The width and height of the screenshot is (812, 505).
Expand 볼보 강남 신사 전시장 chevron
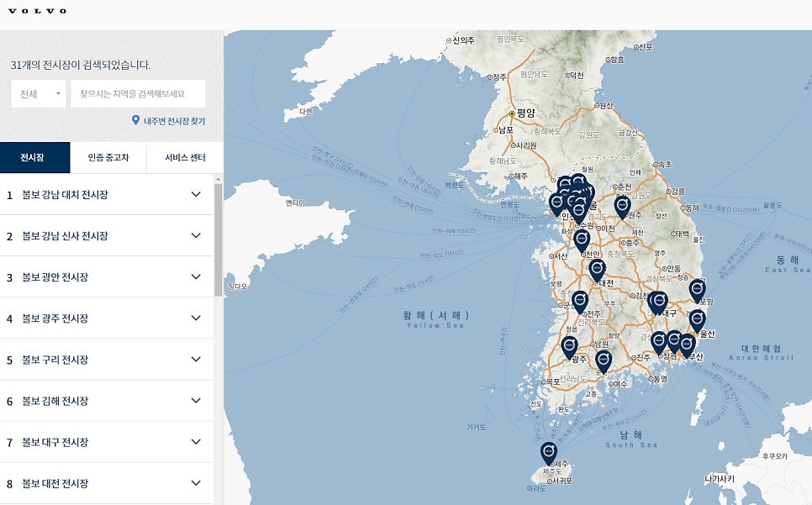(196, 235)
